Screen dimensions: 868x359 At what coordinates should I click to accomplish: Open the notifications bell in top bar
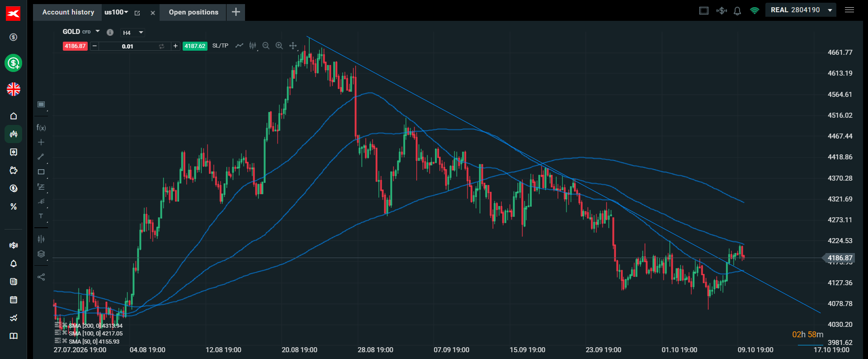737,10
